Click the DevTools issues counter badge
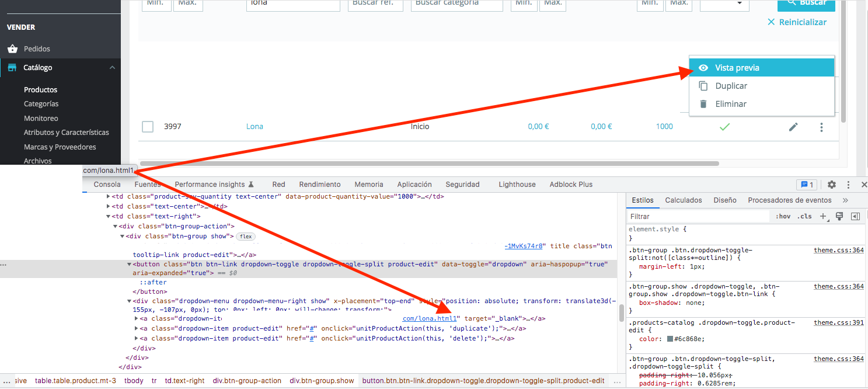 click(807, 185)
